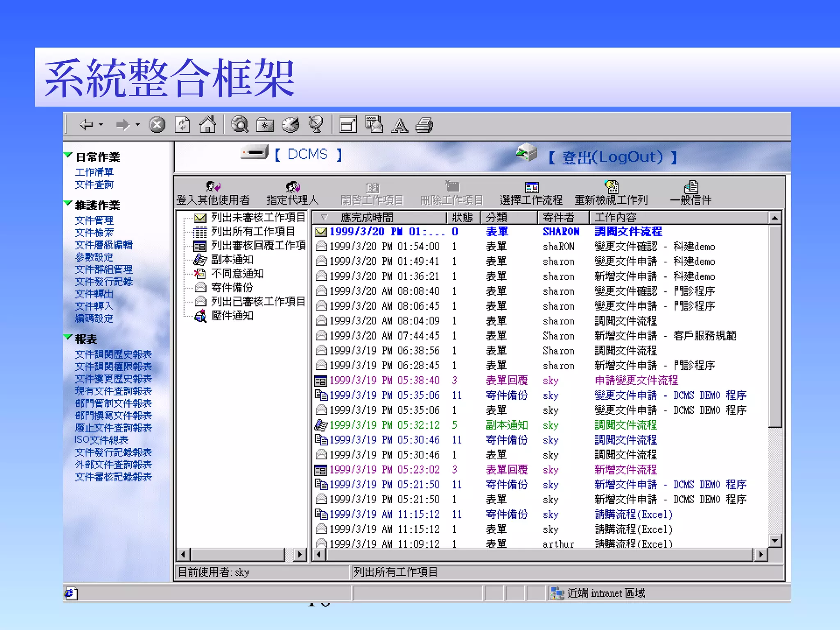The width and height of the screenshot is (840, 630).
Task: Open 文件調閱歷史報表 link
Action: click(x=113, y=354)
